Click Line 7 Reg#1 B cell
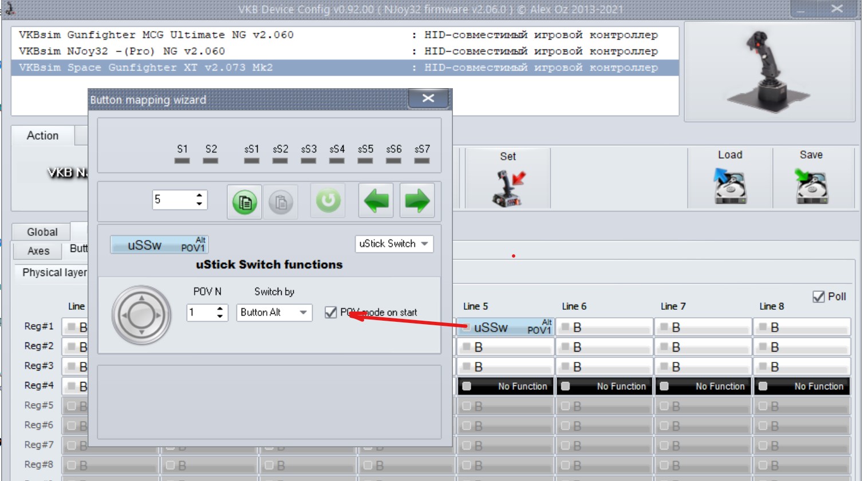This screenshot has width=868, height=481. (x=704, y=327)
